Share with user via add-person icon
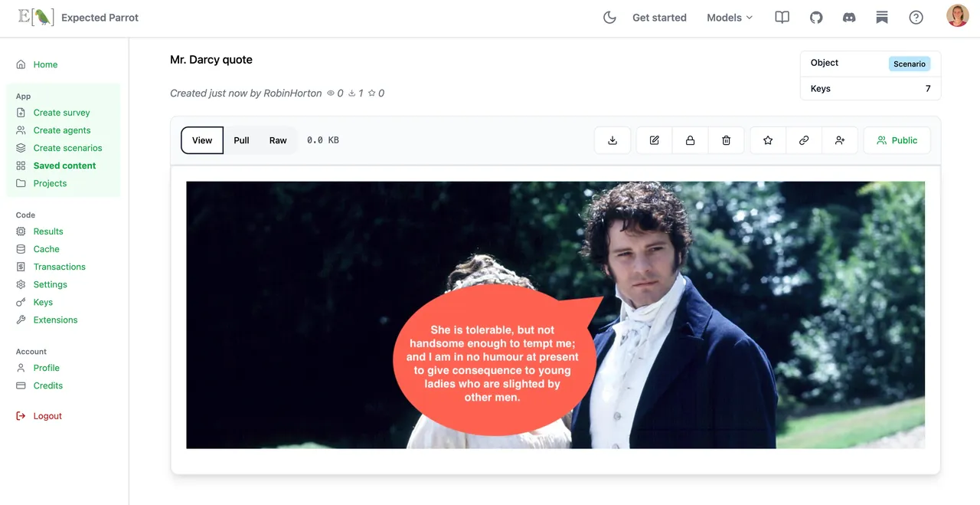 pos(840,140)
